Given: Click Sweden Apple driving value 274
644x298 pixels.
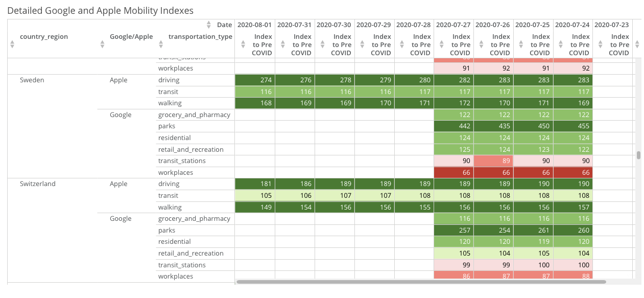Looking at the screenshot, I should tap(254, 80).
